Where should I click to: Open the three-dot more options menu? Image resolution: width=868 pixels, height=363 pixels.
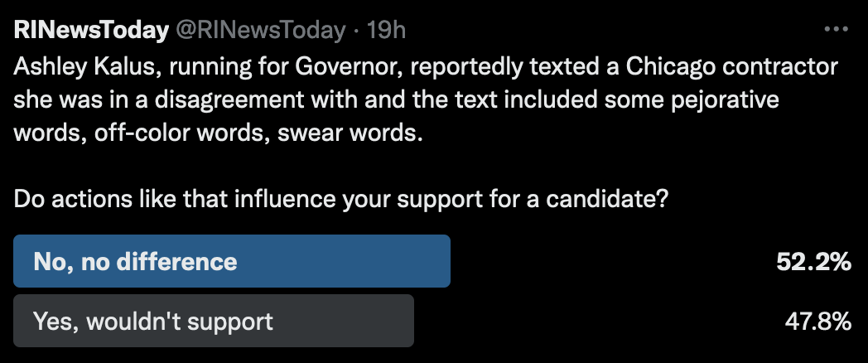[x=837, y=30]
